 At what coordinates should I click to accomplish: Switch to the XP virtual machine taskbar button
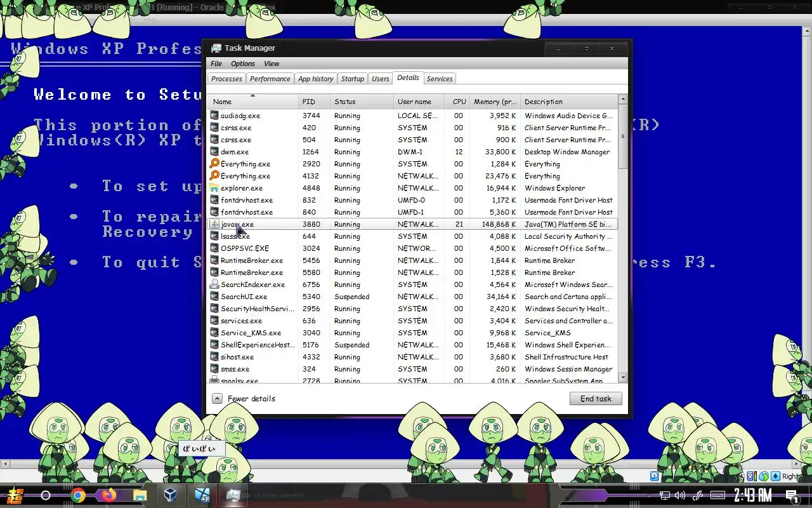[x=202, y=495]
